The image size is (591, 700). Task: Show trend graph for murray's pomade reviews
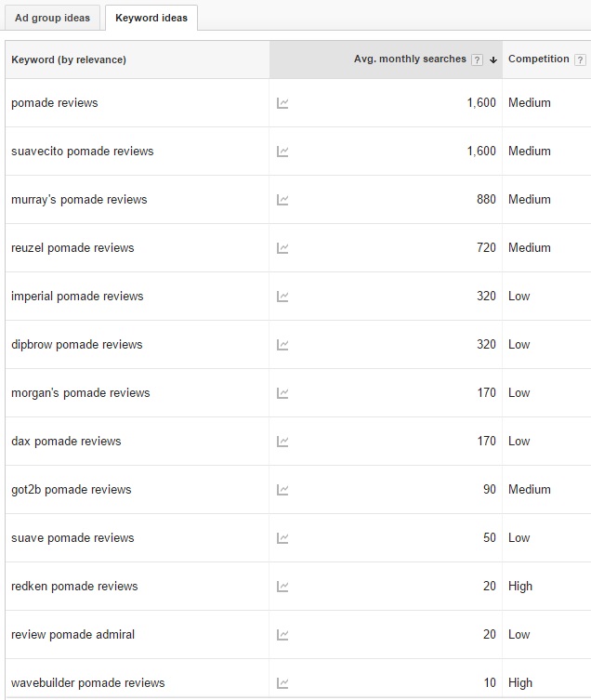(x=282, y=200)
